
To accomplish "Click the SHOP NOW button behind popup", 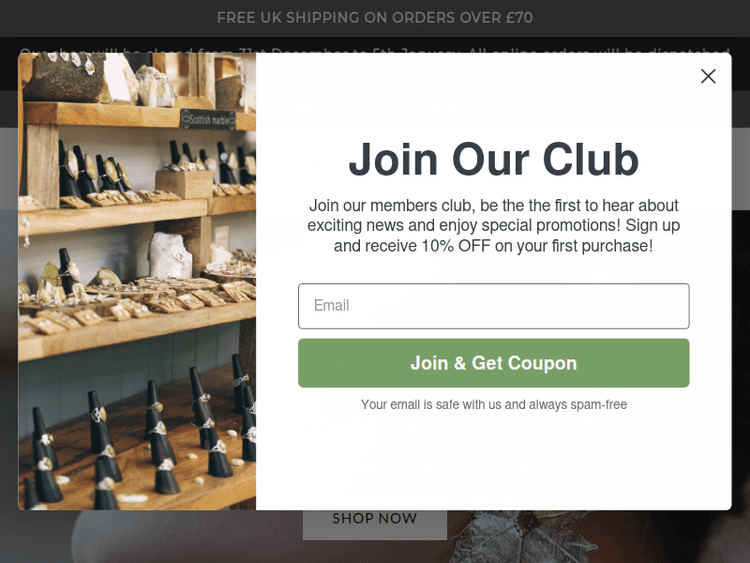I will [375, 524].
